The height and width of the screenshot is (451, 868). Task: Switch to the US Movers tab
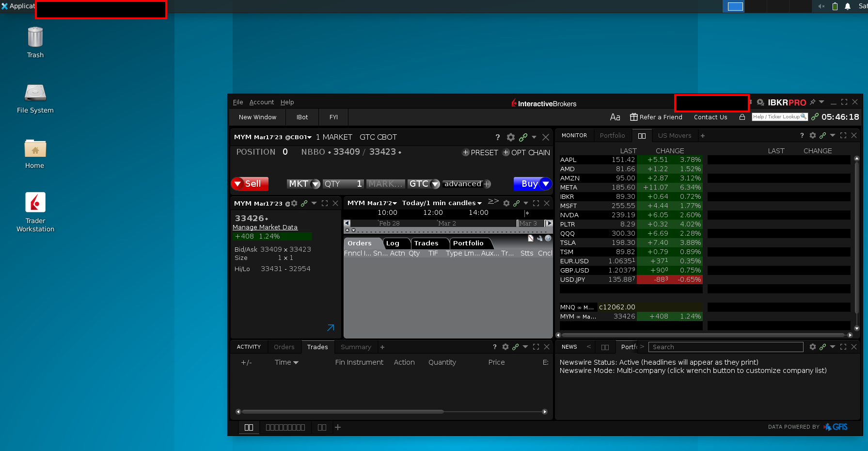click(674, 135)
